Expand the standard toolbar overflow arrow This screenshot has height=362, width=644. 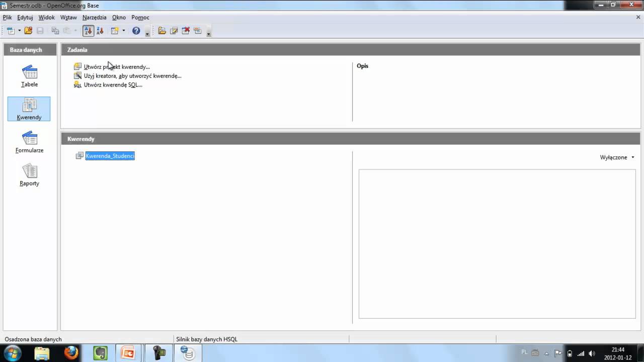(147, 32)
